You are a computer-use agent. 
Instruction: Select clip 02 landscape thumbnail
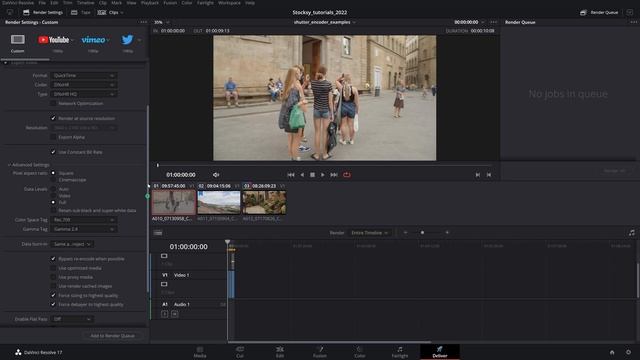click(x=219, y=202)
